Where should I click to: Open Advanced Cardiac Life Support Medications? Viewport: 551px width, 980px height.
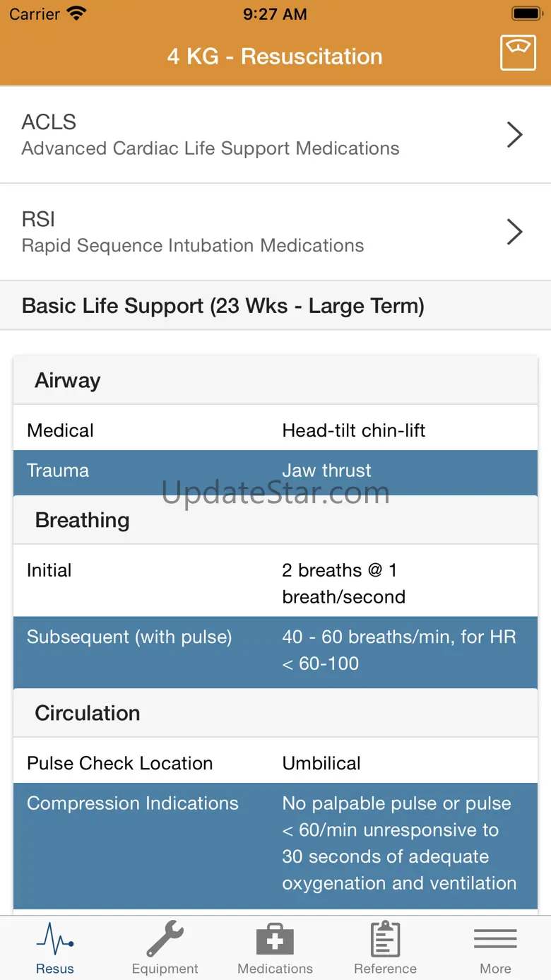(211, 148)
